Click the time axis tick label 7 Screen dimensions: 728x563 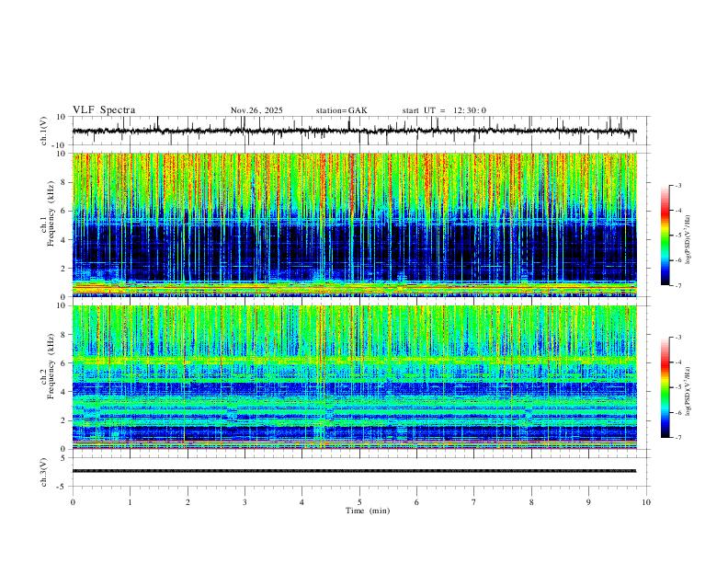(474, 502)
